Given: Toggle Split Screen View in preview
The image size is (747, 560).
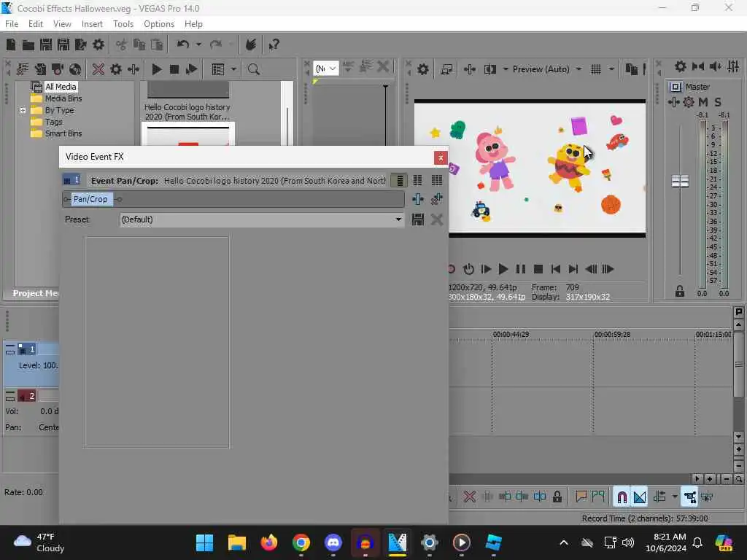Looking at the screenshot, I should pos(489,69).
